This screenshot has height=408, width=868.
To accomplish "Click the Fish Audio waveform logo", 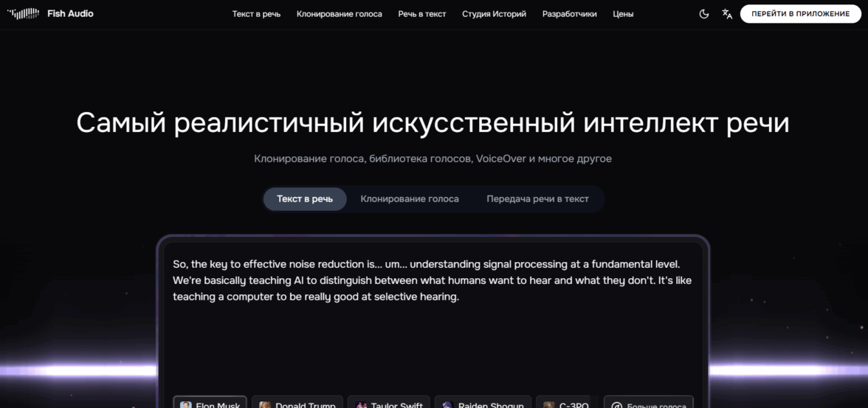I will [x=23, y=14].
